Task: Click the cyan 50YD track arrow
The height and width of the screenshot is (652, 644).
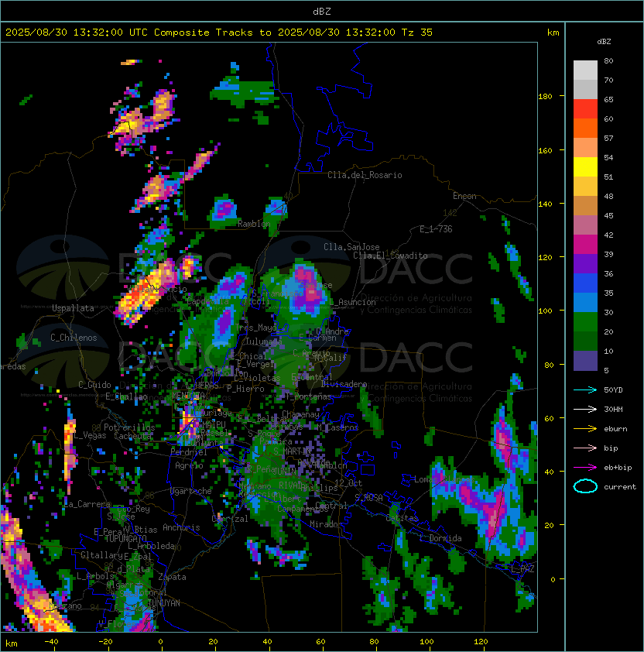Action: (585, 390)
